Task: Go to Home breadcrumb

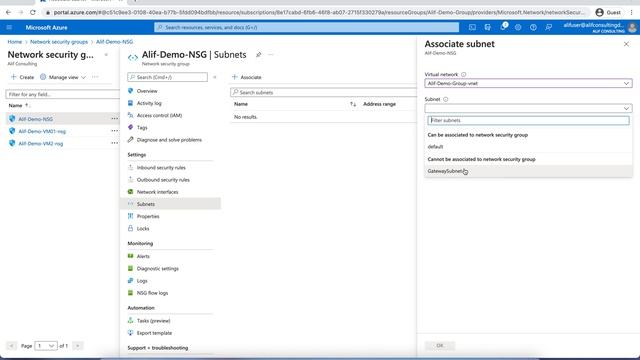Action: point(15,42)
